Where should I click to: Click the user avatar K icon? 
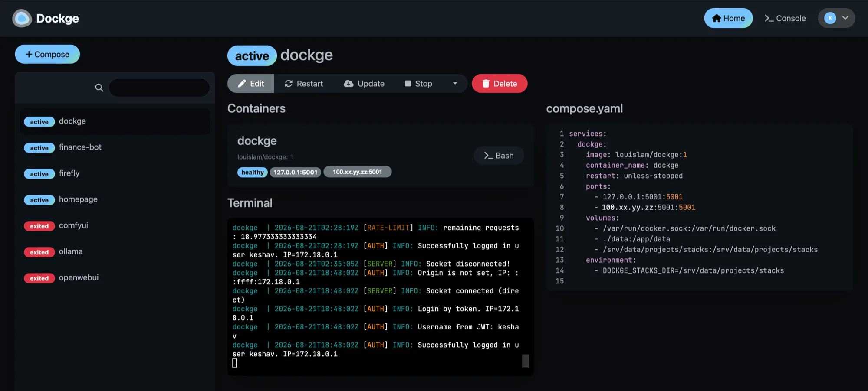click(830, 18)
